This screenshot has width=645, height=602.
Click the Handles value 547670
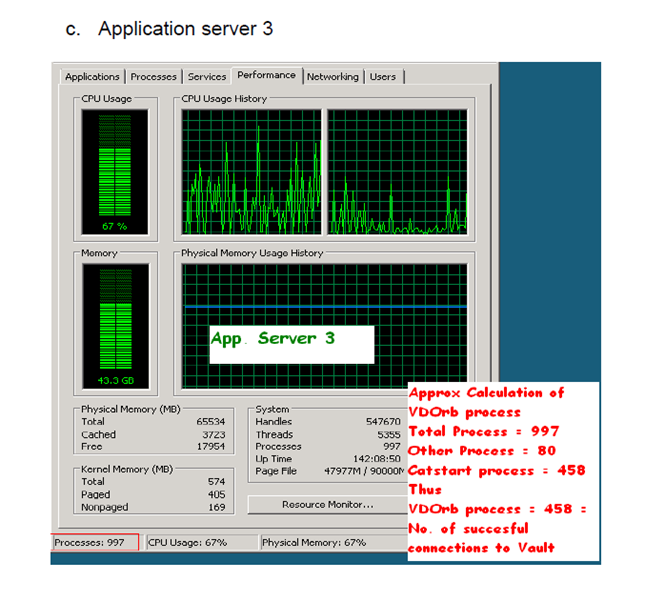[384, 422]
